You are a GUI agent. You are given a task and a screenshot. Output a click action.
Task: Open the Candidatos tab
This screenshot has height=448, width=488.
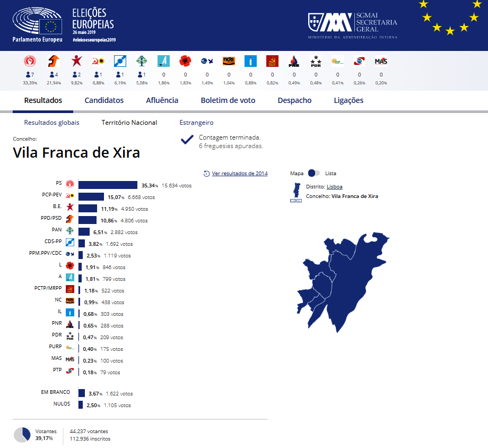(104, 100)
